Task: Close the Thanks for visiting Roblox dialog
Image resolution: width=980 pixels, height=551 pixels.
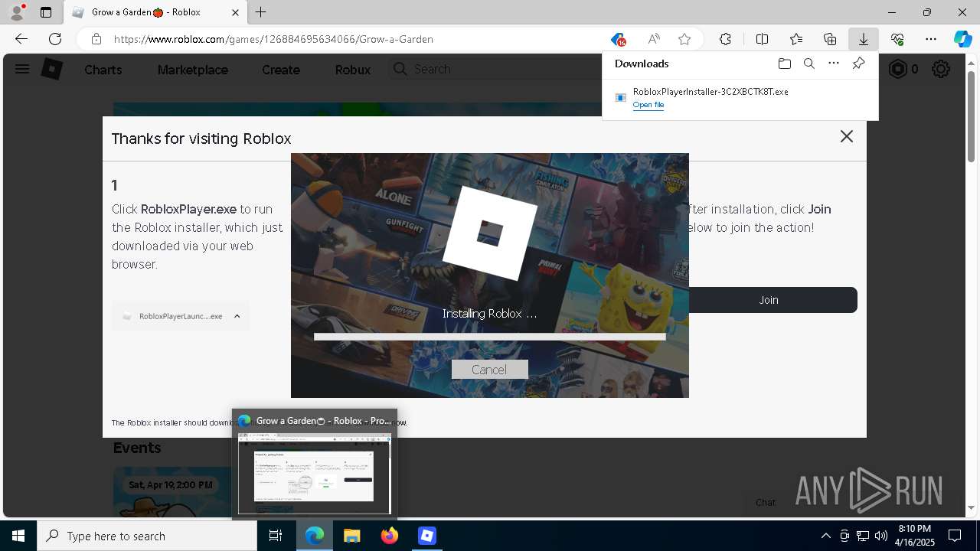Action: [846, 136]
